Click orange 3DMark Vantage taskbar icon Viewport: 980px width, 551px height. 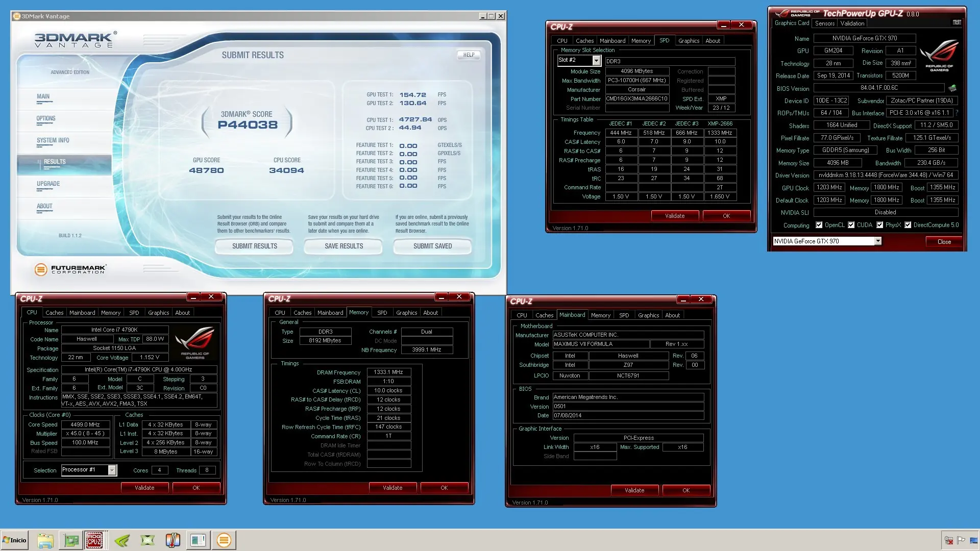pyautogui.click(x=224, y=540)
